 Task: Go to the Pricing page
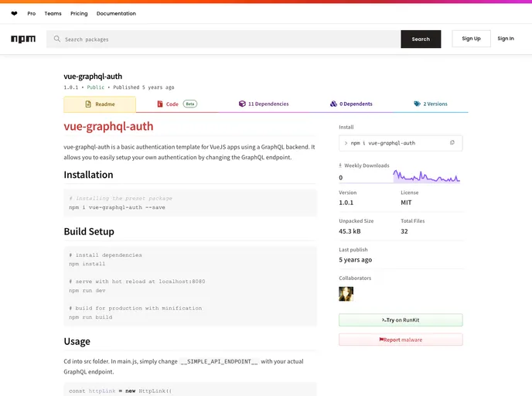(x=79, y=14)
